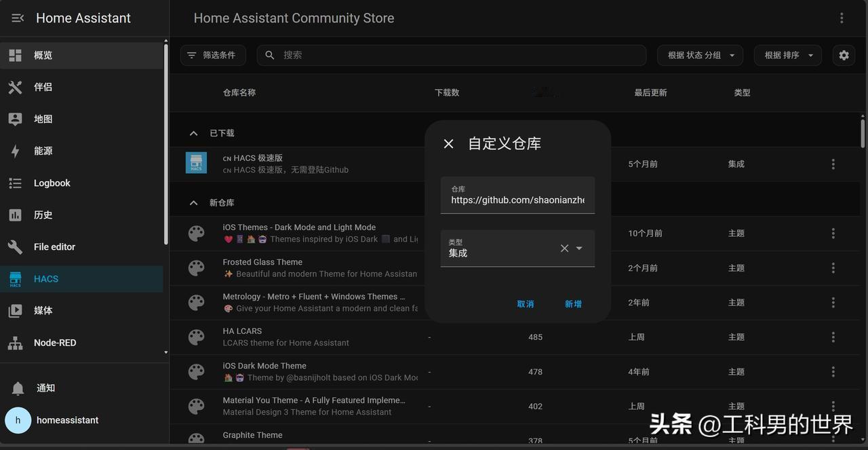Screen dimensions: 868x450
Task: Open iOS Dark Mode Theme row menu
Action: [x=833, y=372]
